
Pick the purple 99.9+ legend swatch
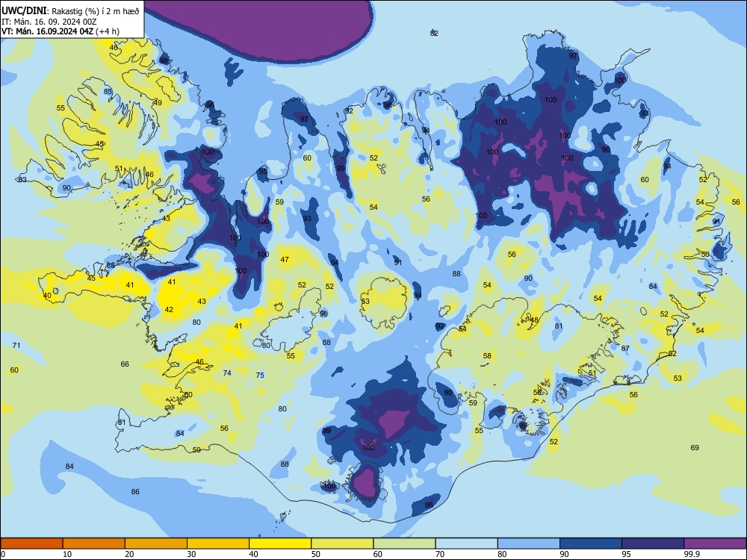click(x=715, y=544)
